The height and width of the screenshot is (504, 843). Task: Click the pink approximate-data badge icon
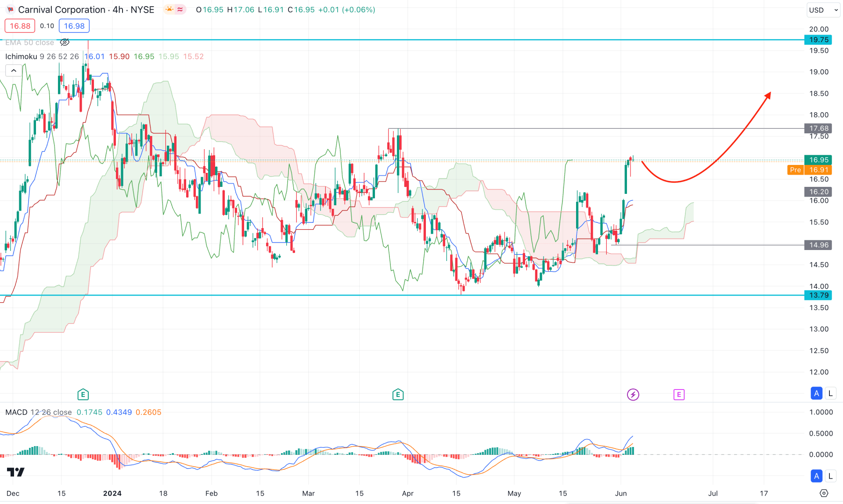180,9
